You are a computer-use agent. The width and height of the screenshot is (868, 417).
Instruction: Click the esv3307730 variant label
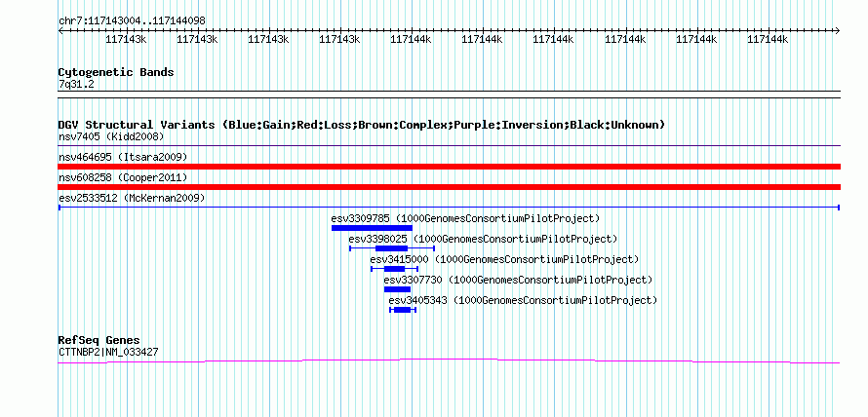518,280
